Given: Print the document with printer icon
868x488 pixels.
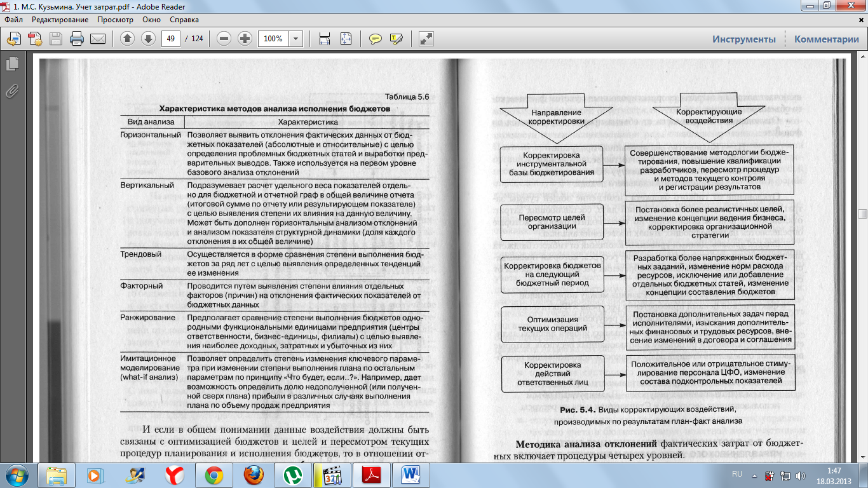Looking at the screenshot, I should (x=77, y=39).
